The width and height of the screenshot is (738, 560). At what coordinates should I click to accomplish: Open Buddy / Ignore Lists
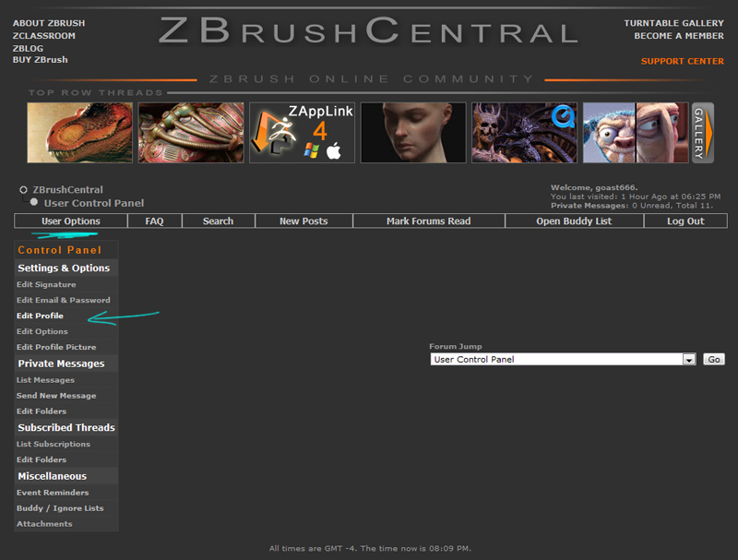(60, 508)
